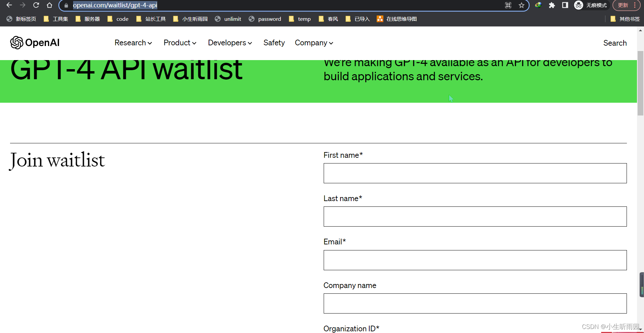
Task: Open the 服务器 bookmark folder
Action: [88, 19]
